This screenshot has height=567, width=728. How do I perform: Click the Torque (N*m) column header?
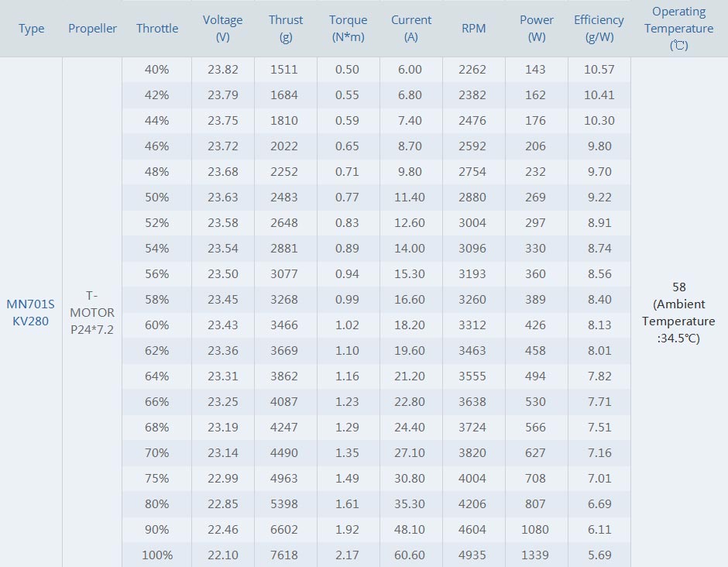349,29
